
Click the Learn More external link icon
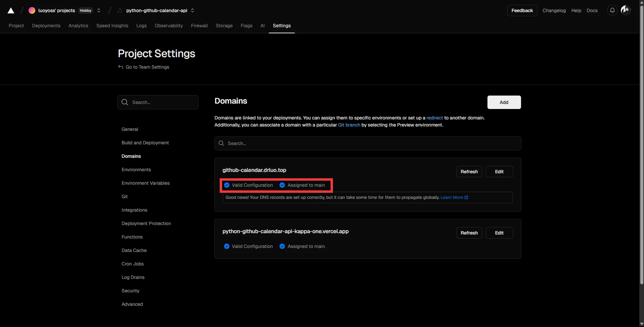click(466, 197)
